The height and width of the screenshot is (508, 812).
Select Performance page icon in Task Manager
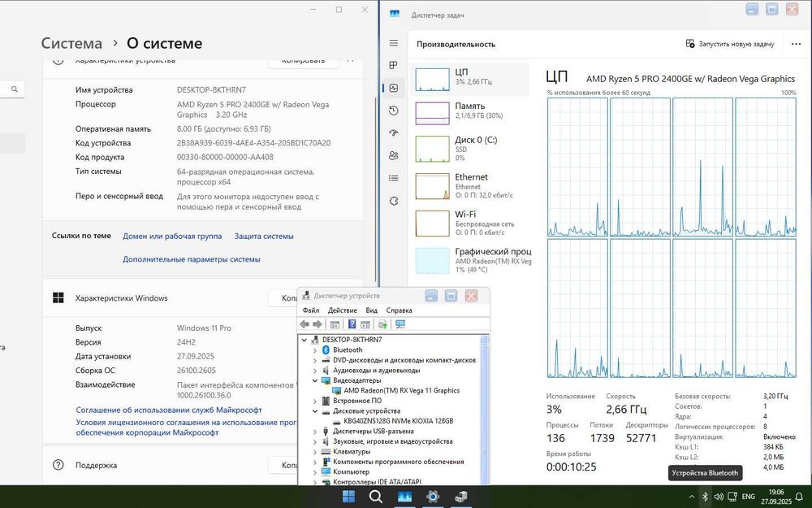(394, 88)
